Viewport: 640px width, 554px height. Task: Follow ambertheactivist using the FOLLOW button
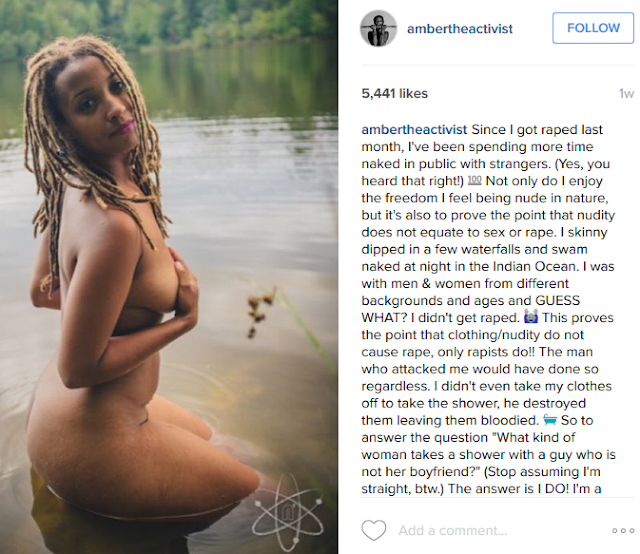pyautogui.click(x=593, y=28)
